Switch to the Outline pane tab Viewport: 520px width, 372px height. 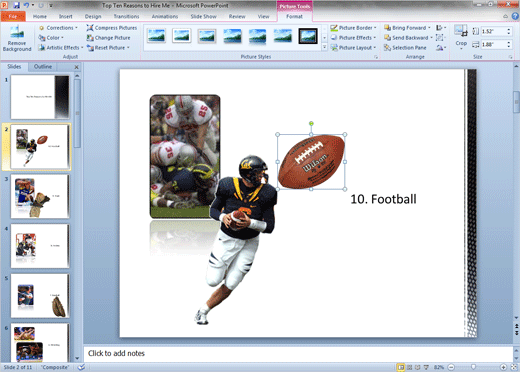click(43, 67)
